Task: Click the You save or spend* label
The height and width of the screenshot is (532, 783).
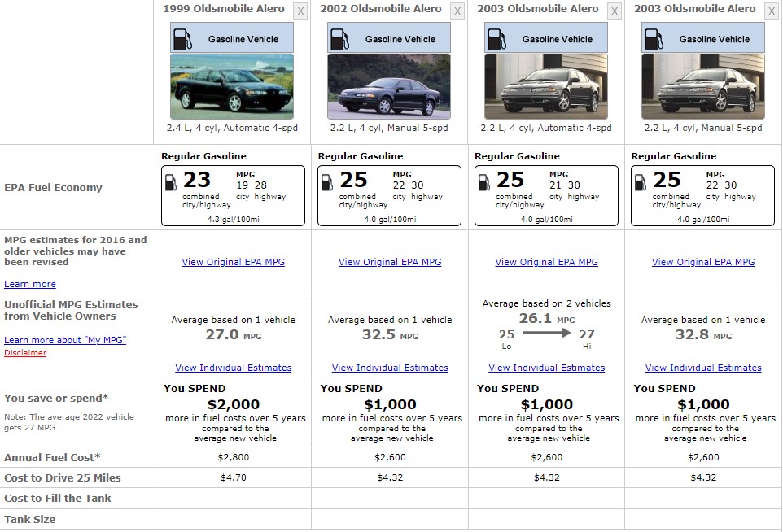Action: click(56, 399)
